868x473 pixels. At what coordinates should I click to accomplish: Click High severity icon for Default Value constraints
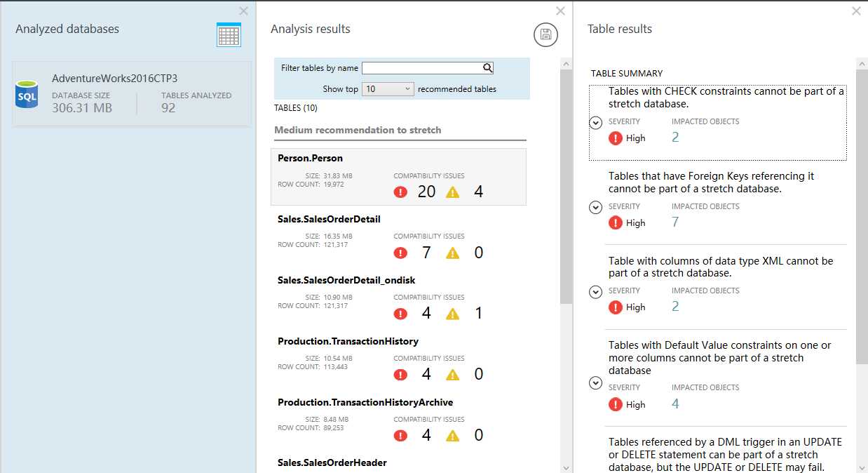click(616, 404)
